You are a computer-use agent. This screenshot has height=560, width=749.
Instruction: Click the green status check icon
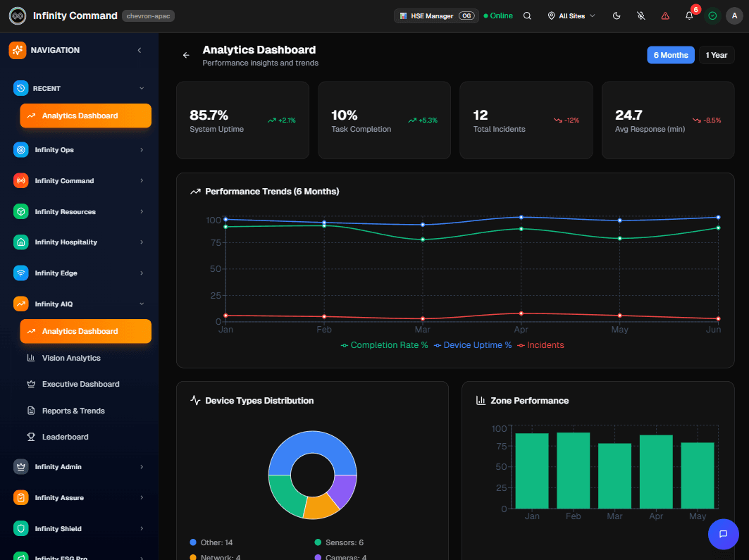pyautogui.click(x=712, y=15)
